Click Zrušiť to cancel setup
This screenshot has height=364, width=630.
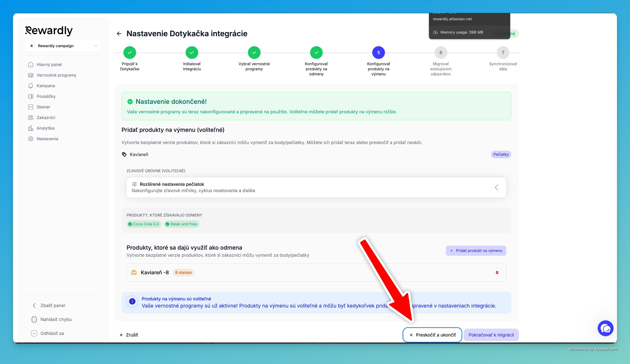(x=129, y=335)
